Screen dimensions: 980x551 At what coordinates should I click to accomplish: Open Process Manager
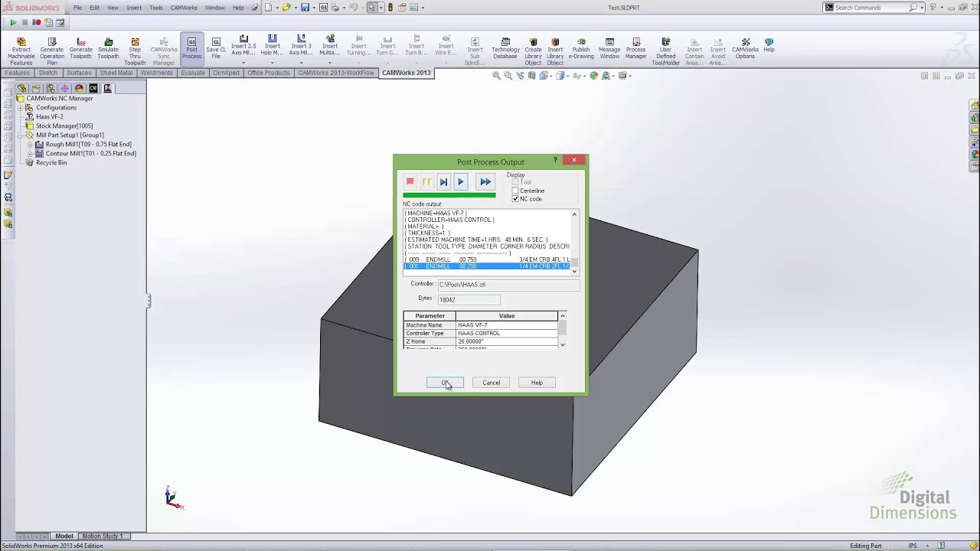click(x=636, y=49)
